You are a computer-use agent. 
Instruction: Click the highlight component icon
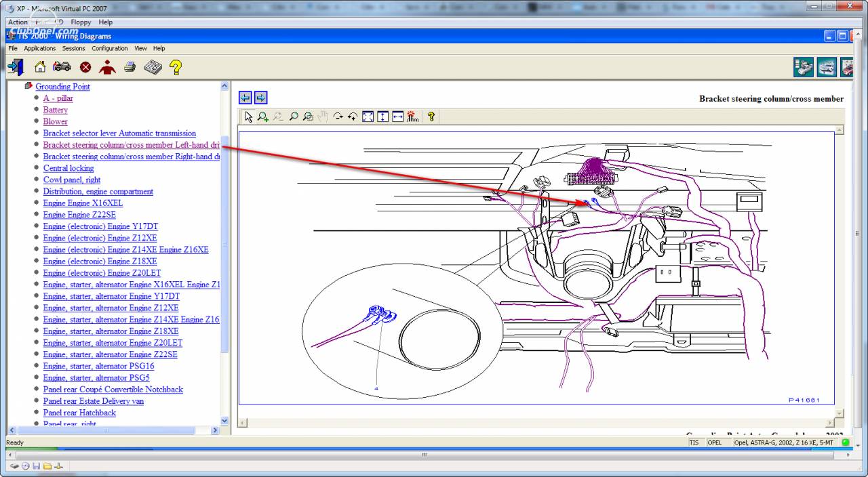coord(413,117)
